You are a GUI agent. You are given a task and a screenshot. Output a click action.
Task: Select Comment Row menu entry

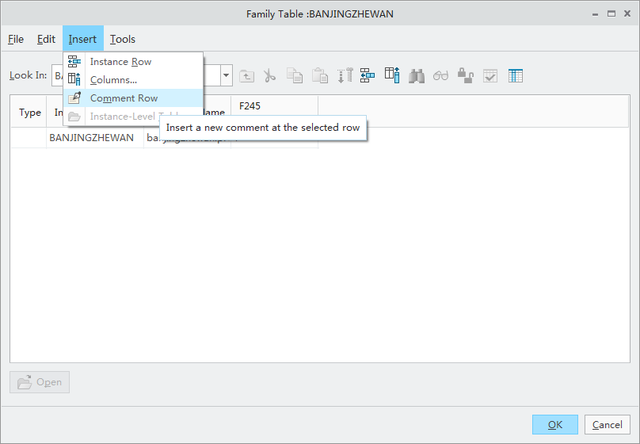coord(133,98)
